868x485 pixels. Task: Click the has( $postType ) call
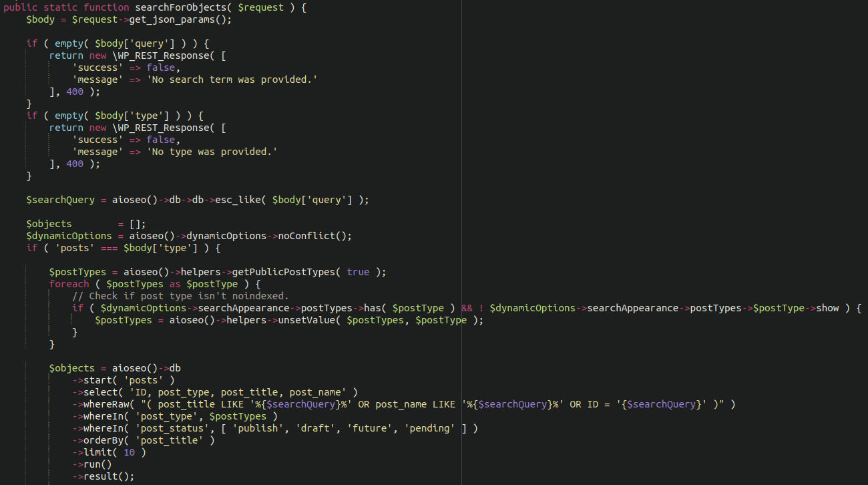(x=409, y=308)
